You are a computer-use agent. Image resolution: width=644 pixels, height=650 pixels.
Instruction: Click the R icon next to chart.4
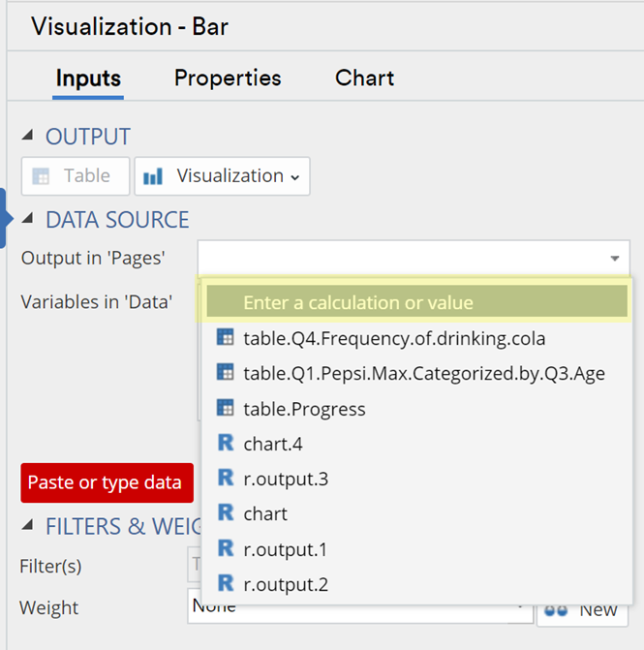coord(226,443)
